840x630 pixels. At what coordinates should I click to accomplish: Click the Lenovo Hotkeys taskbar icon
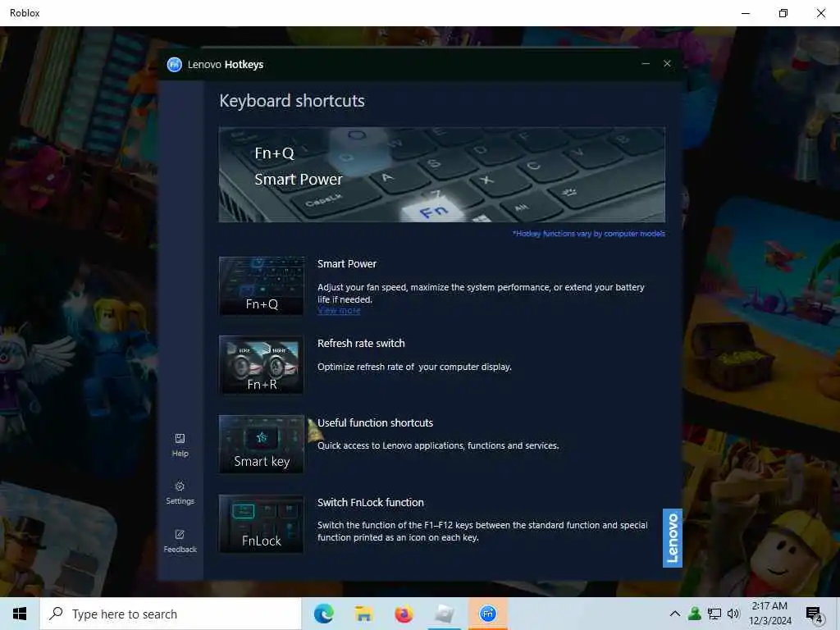[487, 614]
